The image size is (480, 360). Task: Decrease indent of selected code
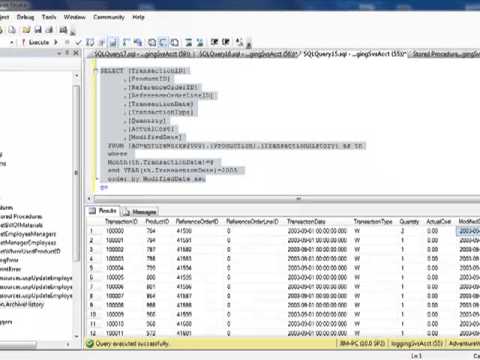(x=214, y=42)
